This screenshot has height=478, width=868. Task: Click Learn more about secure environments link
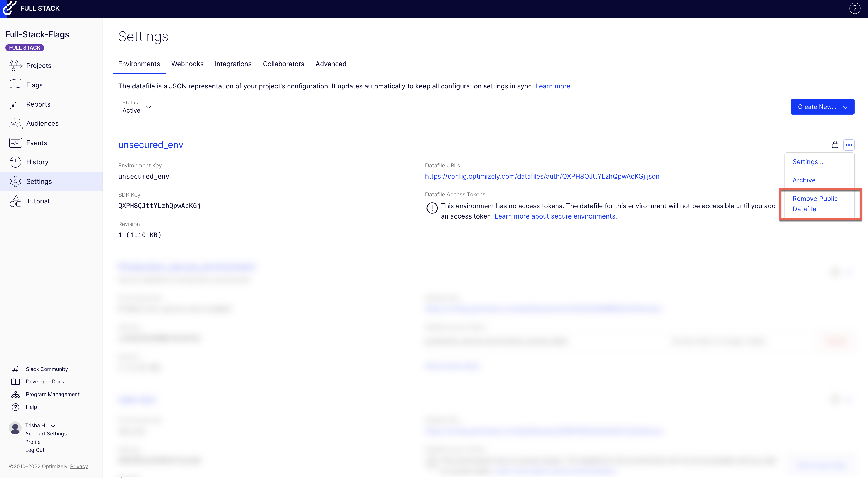[x=555, y=216]
